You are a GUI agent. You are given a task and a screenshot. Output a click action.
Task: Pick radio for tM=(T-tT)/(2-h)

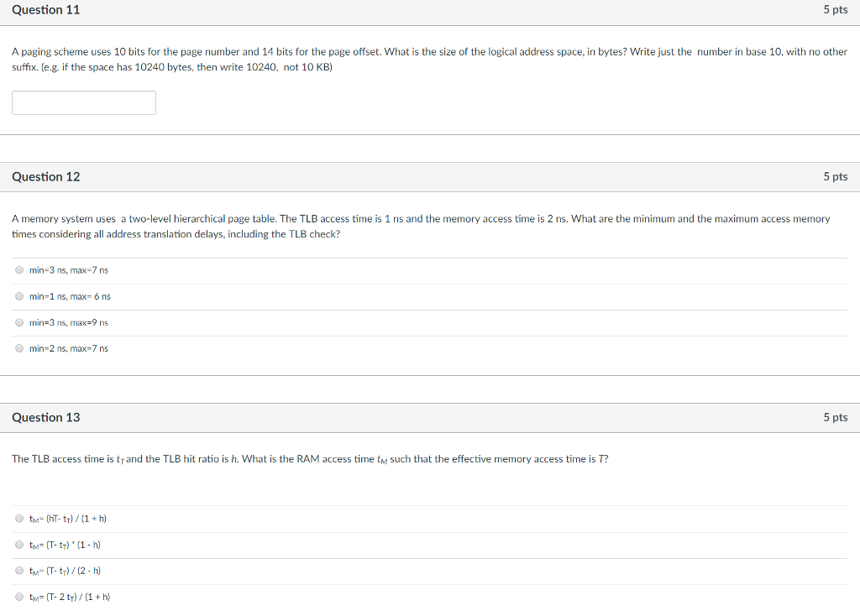tap(19, 571)
